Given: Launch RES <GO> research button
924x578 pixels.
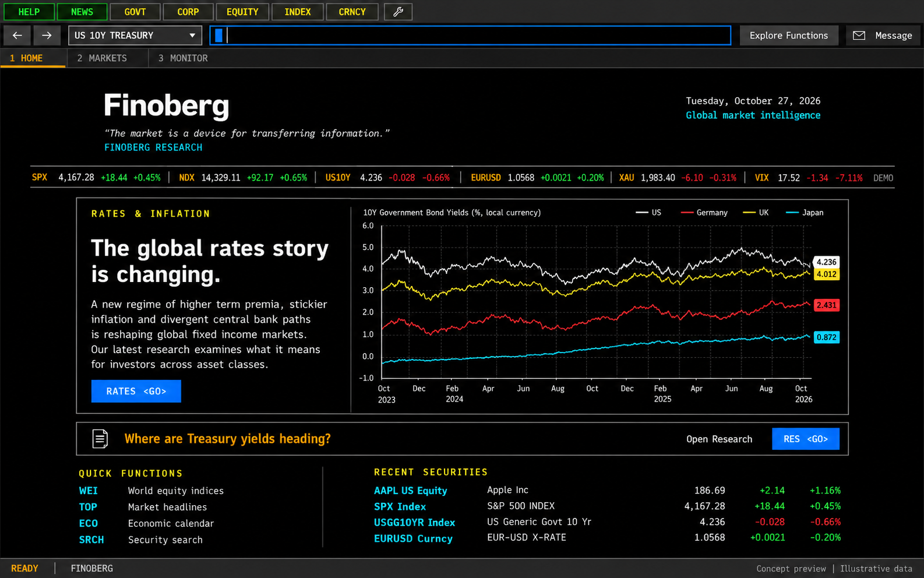Looking at the screenshot, I should 806,439.
